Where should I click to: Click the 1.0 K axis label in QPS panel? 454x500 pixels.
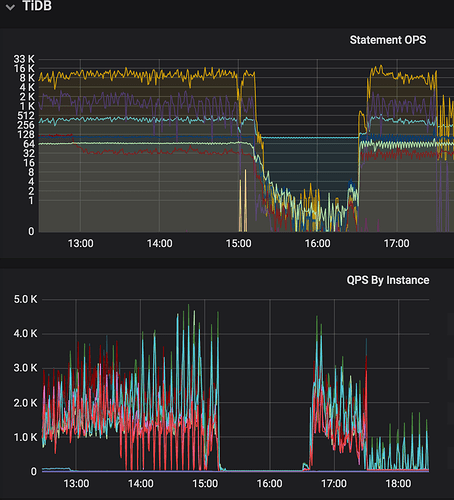(x=25, y=437)
